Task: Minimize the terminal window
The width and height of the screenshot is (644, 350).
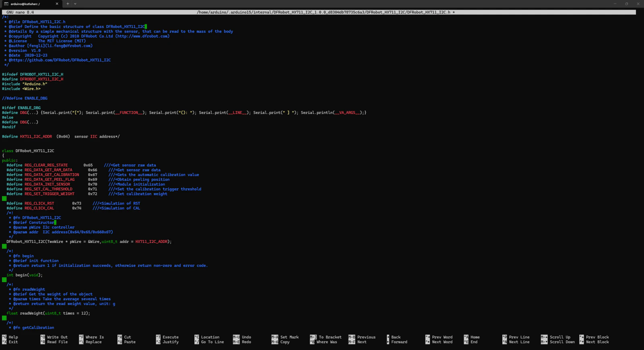Action: (x=615, y=4)
